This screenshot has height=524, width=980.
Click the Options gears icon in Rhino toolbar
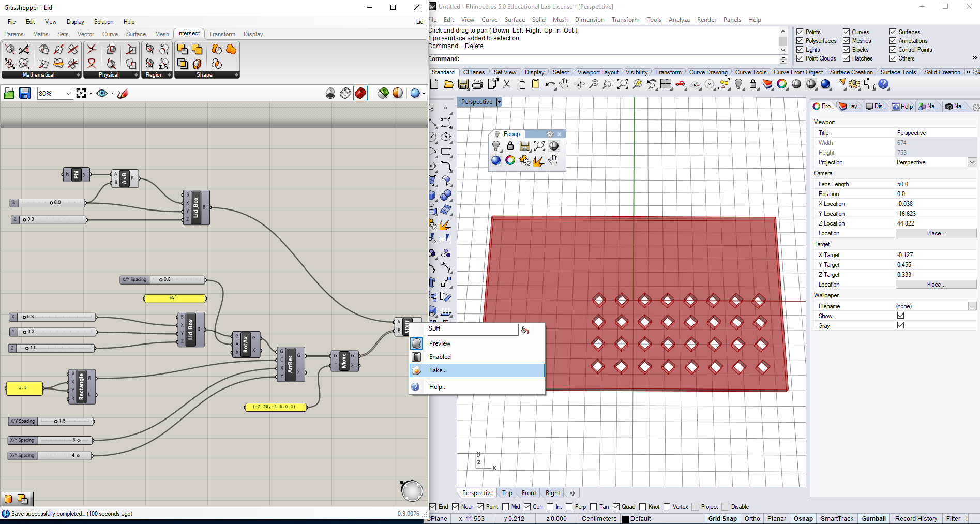pyautogui.click(x=854, y=84)
